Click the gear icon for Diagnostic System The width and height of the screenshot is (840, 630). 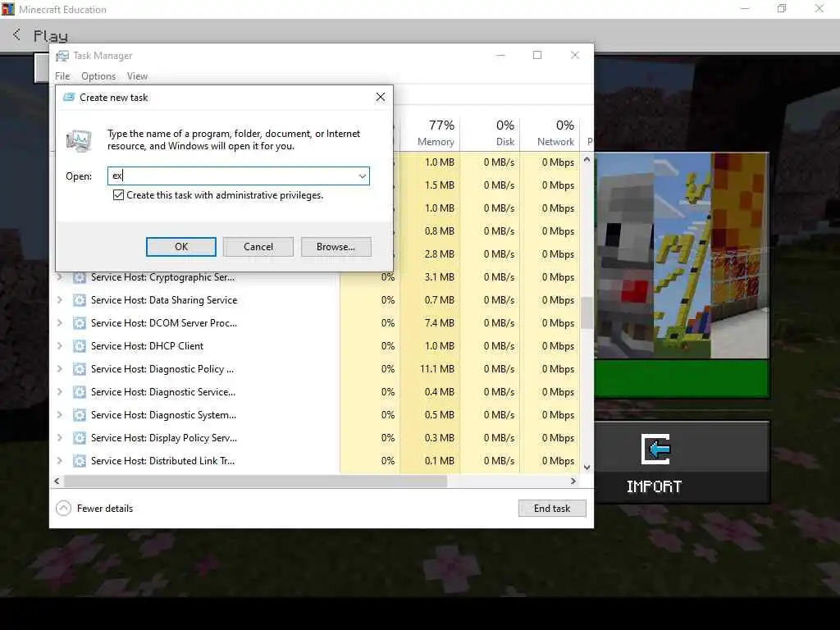[x=80, y=415]
